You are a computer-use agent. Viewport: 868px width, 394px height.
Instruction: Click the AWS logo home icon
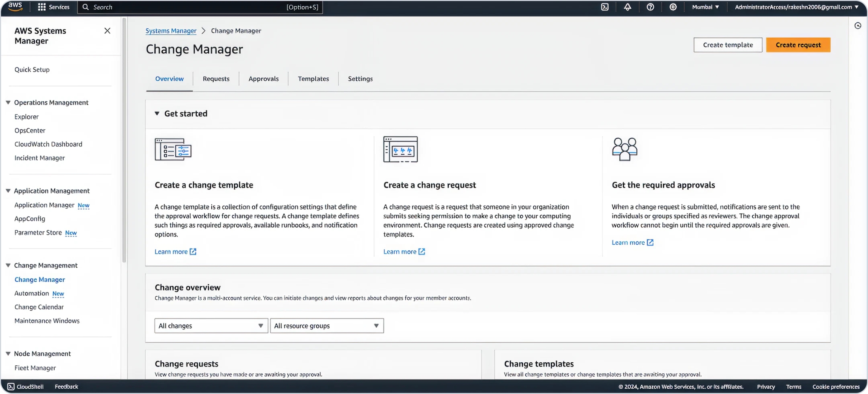point(15,7)
